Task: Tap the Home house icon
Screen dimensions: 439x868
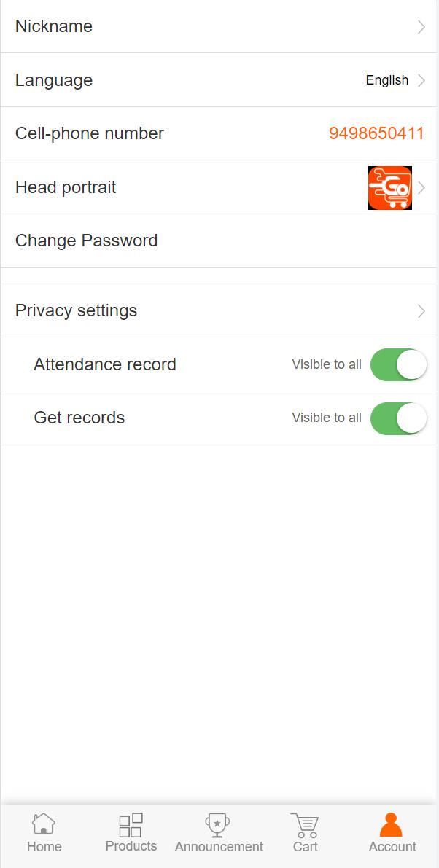Action: pyautogui.click(x=44, y=824)
